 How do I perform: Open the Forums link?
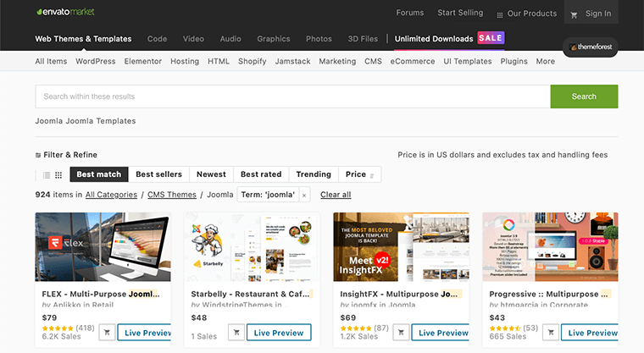pyautogui.click(x=410, y=13)
